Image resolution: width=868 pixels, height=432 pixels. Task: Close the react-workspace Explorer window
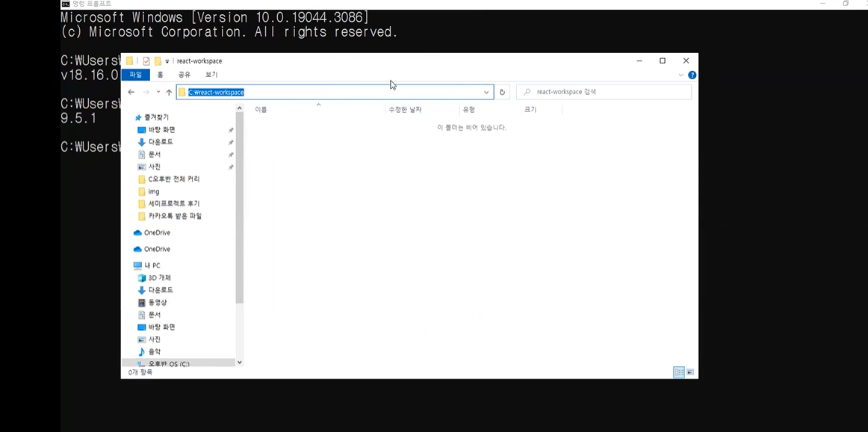click(686, 61)
